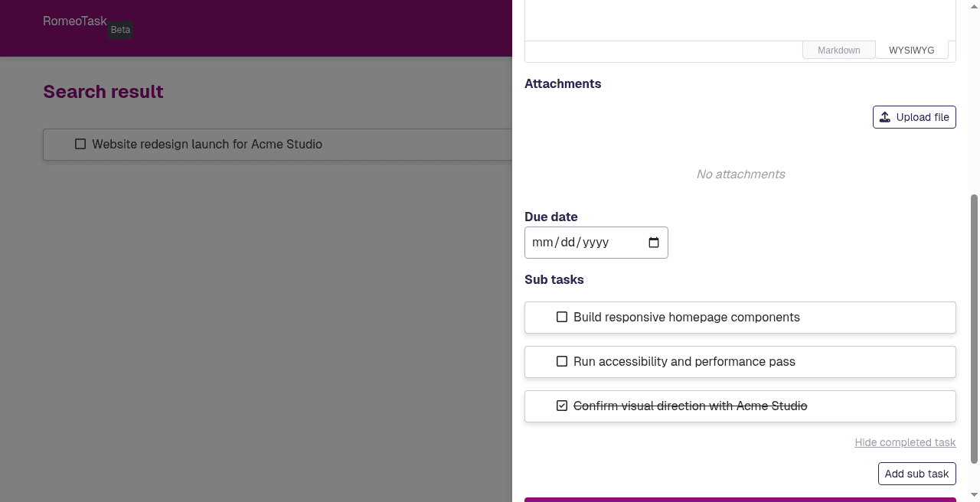Viewport: 980px width, 502px height.
Task: Click the Attachments section heading
Action: click(x=563, y=84)
